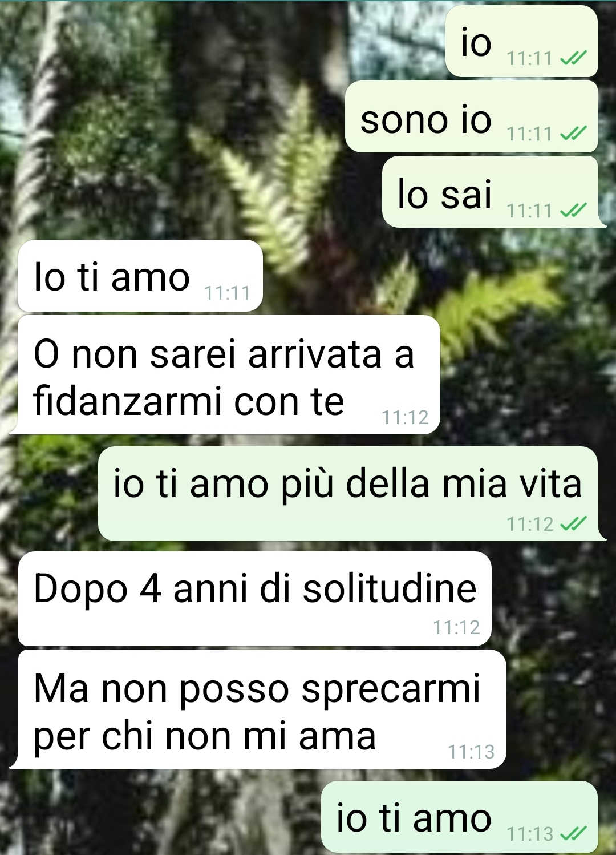Tap the 11:12 timestamp on 'fidanzarmi con te'
616x855 pixels.
[405, 417]
